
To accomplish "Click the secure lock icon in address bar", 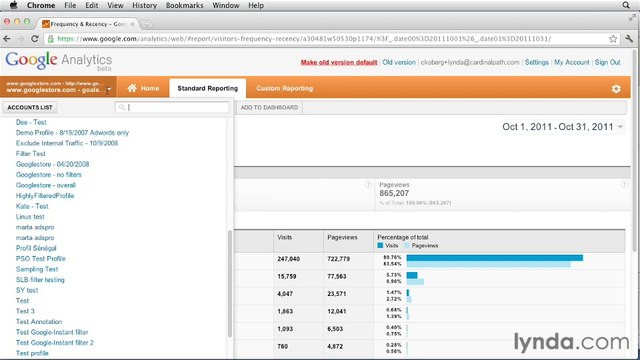I will coord(51,39).
